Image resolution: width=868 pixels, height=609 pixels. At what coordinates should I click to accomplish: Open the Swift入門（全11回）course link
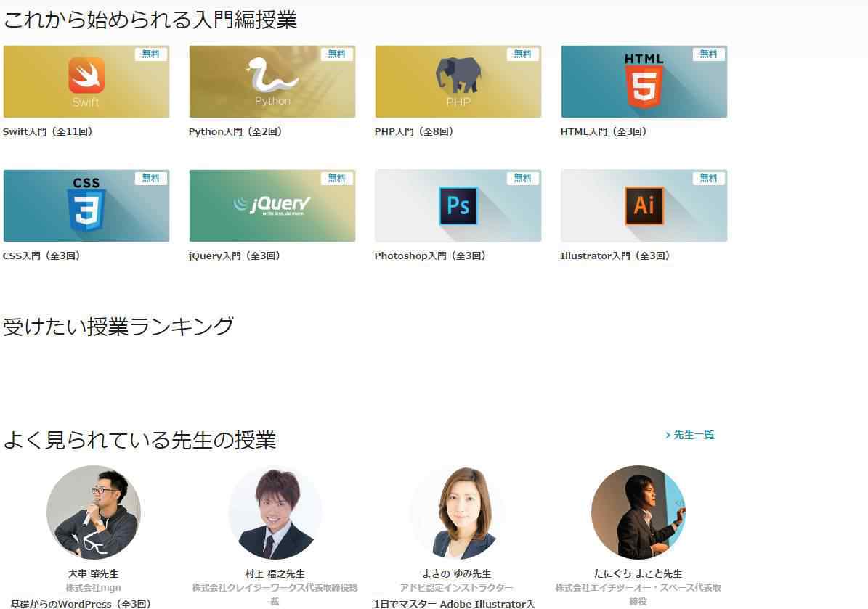pyautogui.click(x=48, y=131)
